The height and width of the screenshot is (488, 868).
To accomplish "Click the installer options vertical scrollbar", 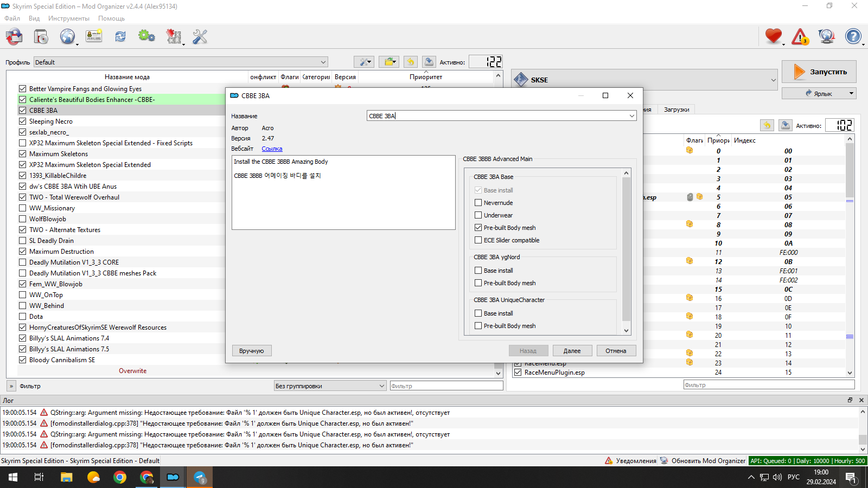I will coord(626,252).
